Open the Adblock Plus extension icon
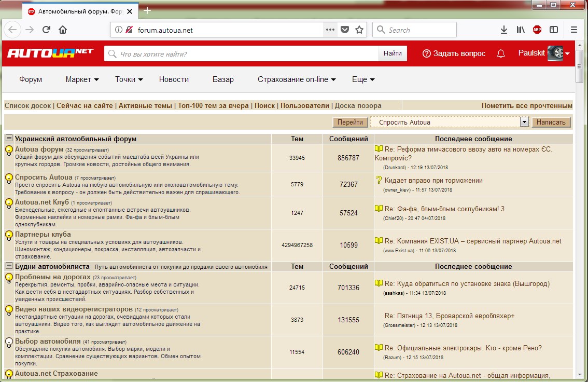Screen dimensions: 588x382 point(537,30)
